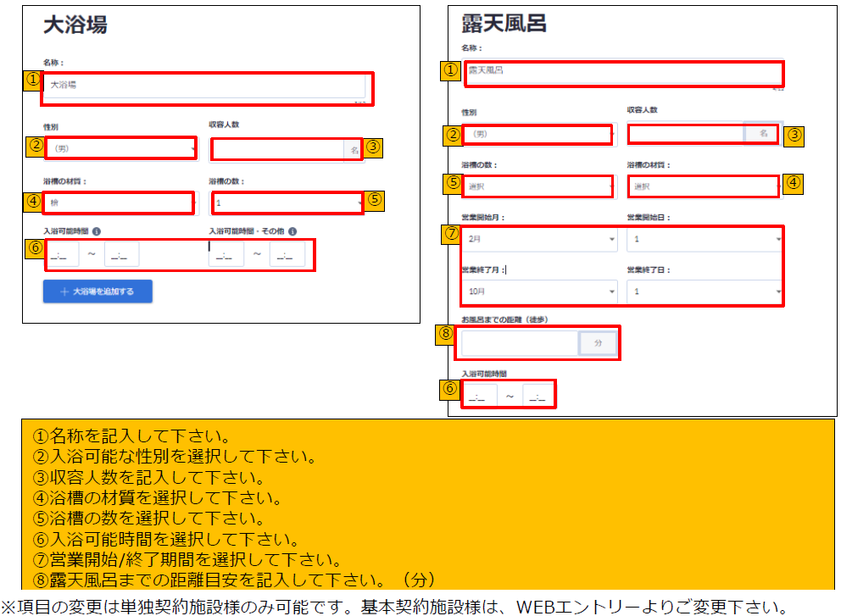Open 浴槽の材質 dropdown showing 檜
This screenshot has width=841, height=616.
tap(119, 203)
